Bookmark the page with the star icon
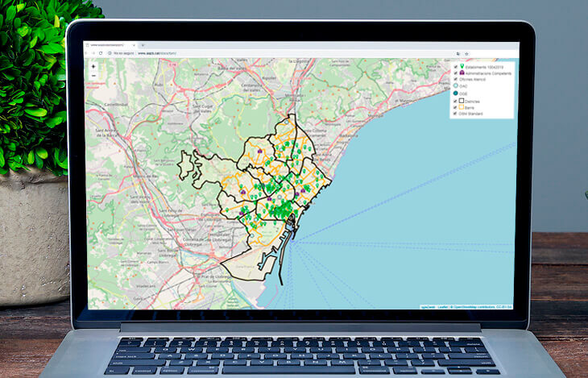Screen dimensions: 588x378 coord(466,53)
